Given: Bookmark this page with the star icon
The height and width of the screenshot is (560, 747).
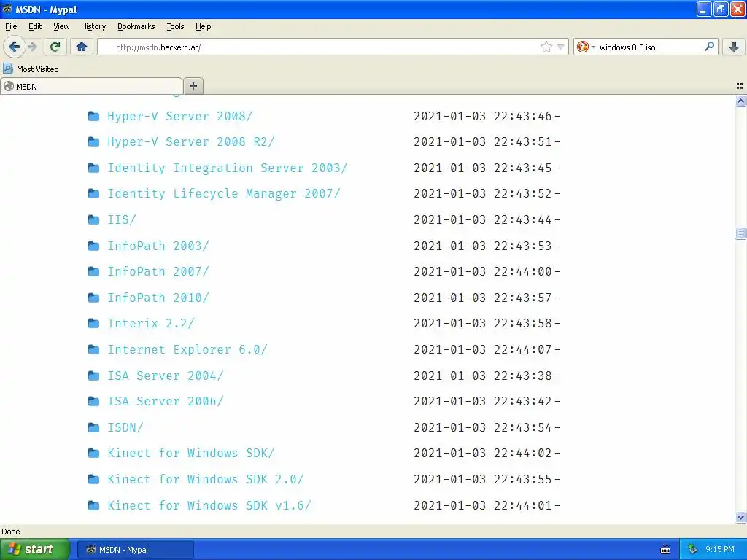Looking at the screenshot, I should coord(546,47).
